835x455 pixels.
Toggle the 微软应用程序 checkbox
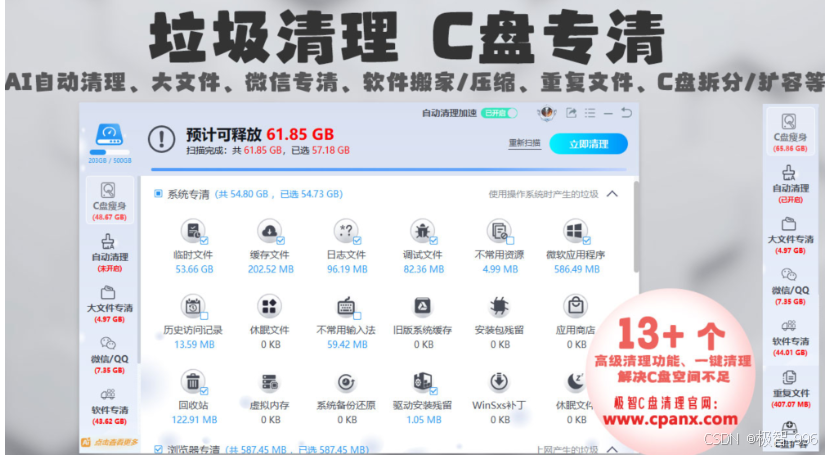(x=586, y=240)
